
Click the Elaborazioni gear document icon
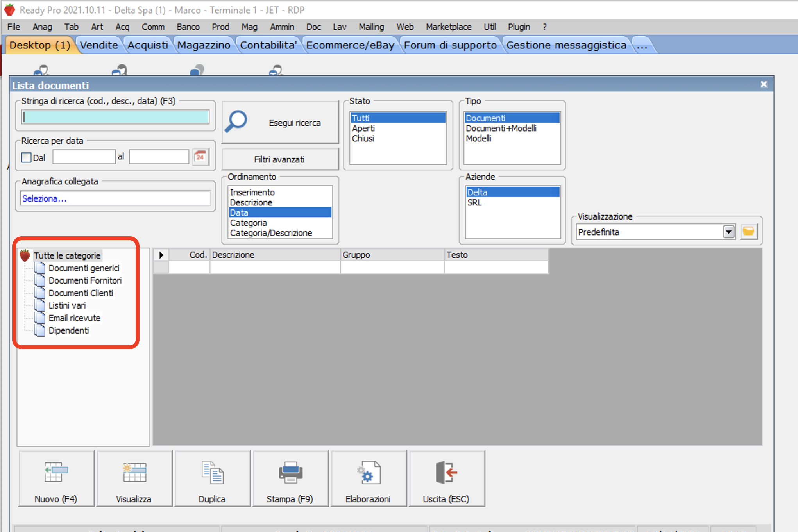369,472
